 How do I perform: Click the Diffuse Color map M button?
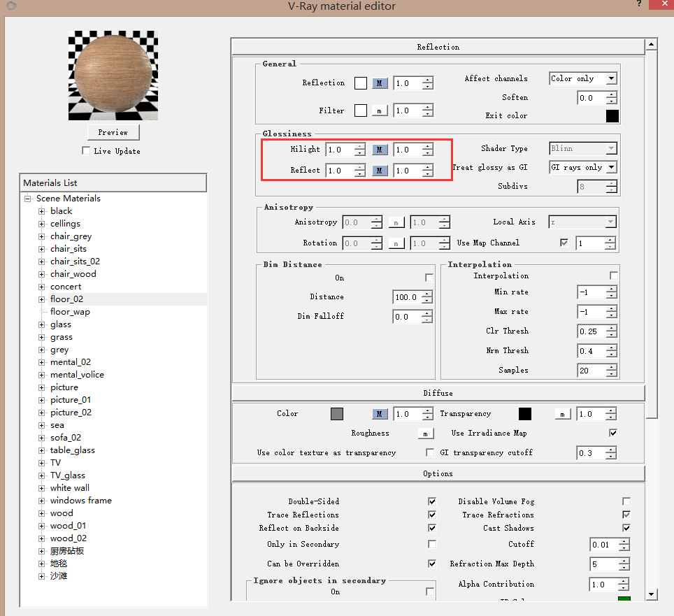[380, 414]
